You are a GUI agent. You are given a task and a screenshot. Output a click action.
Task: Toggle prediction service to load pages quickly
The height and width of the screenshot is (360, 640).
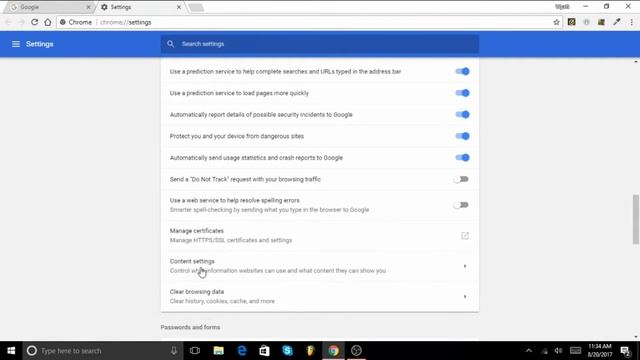462,93
